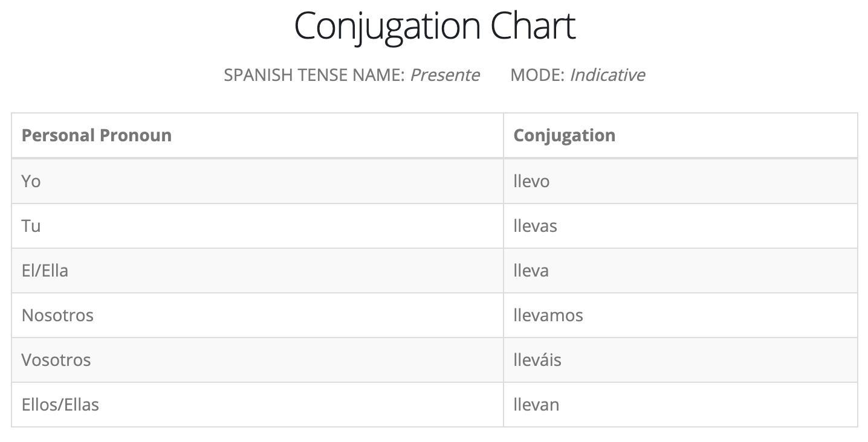Select the italic 'Indicative' mode text
The image size is (868, 442).
tap(607, 75)
